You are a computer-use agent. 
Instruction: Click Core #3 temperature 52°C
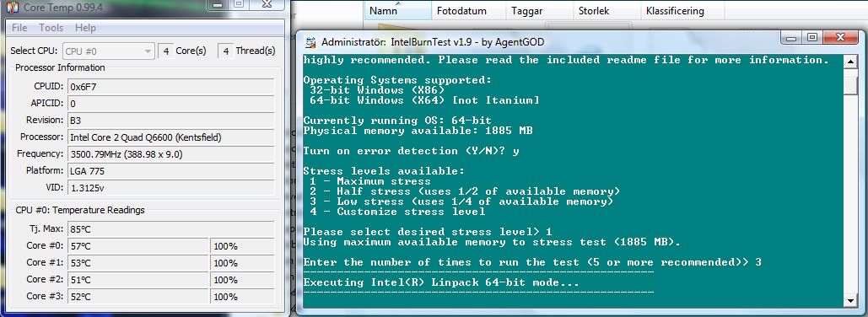[138, 297]
